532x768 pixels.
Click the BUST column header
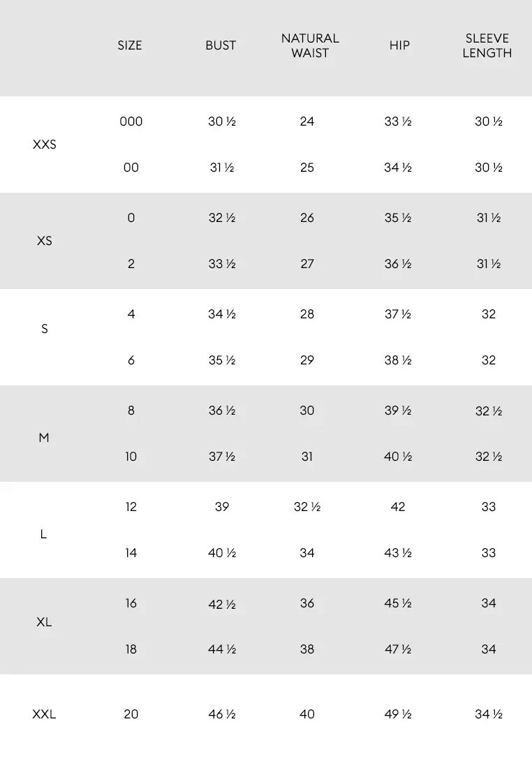click(221, 45)
